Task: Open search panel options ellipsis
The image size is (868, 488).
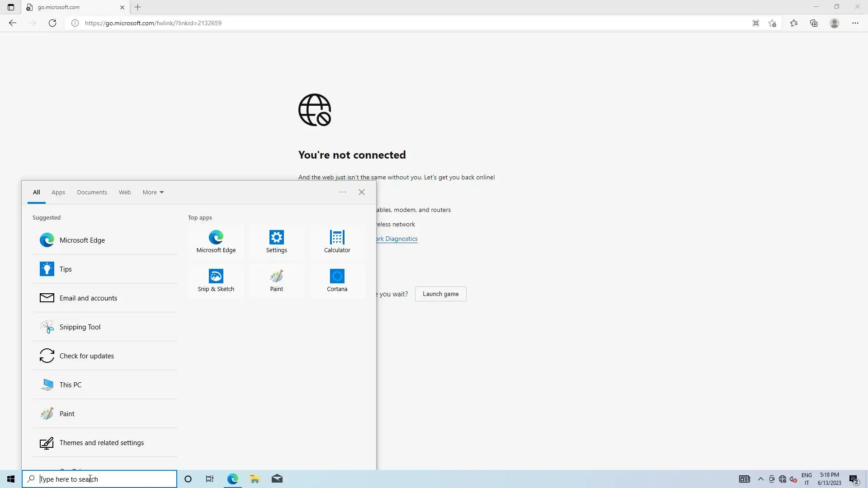Action: (x=343, y=192)
